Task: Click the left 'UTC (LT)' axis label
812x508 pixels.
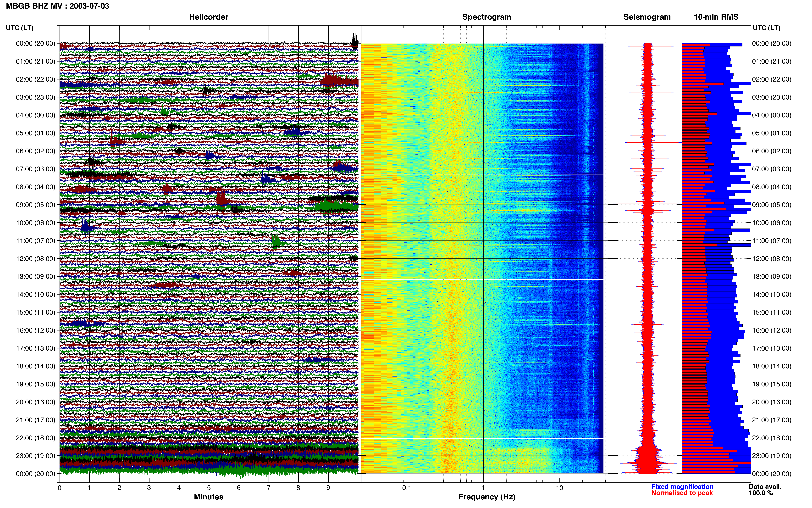Action: point(20,28)
